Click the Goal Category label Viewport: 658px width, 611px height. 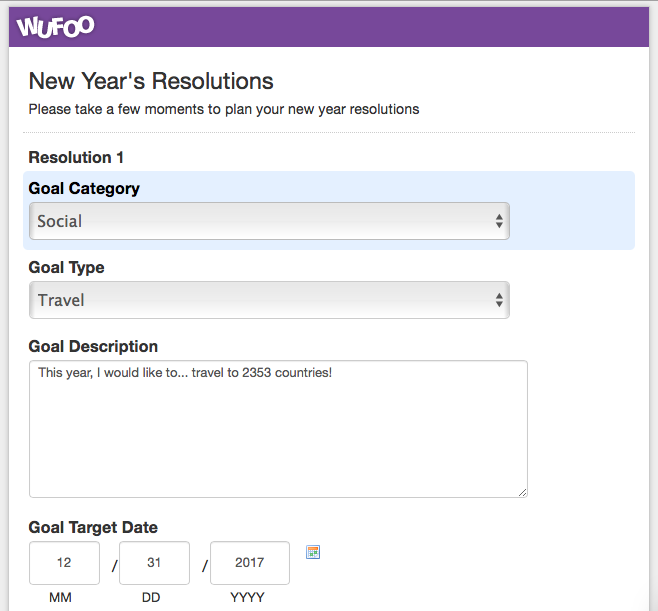tap(84, 188)
